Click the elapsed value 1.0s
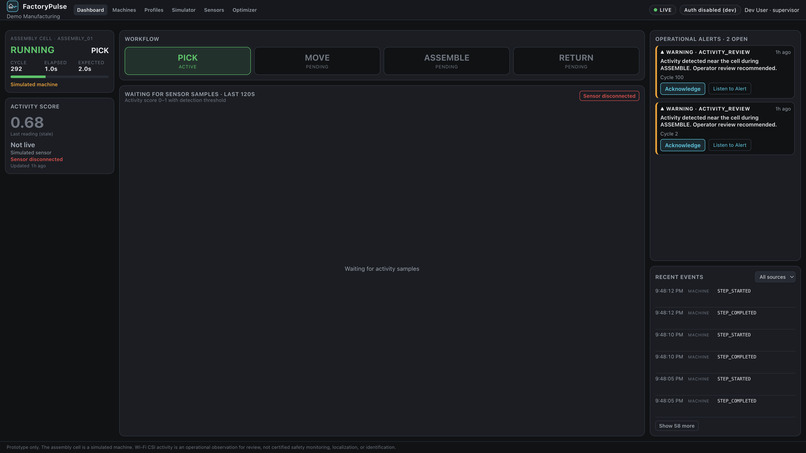Screen dimensions: 806x453 click(51, 69)
